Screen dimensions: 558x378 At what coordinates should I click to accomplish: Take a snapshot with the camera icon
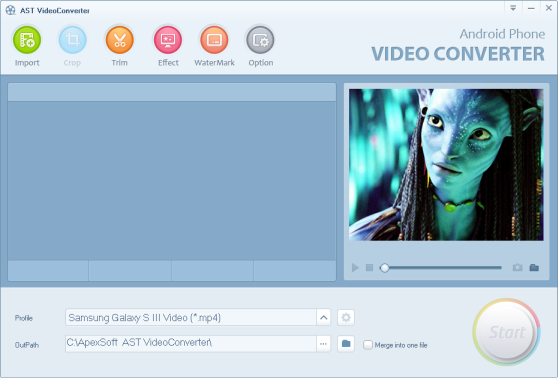coord(517,267)
